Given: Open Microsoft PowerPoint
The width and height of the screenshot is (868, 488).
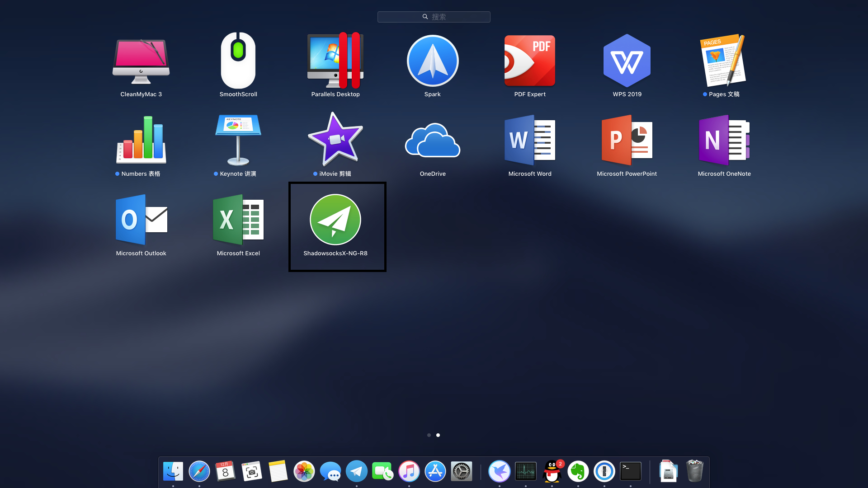Looking at the screenshot, I should [627, 140].
